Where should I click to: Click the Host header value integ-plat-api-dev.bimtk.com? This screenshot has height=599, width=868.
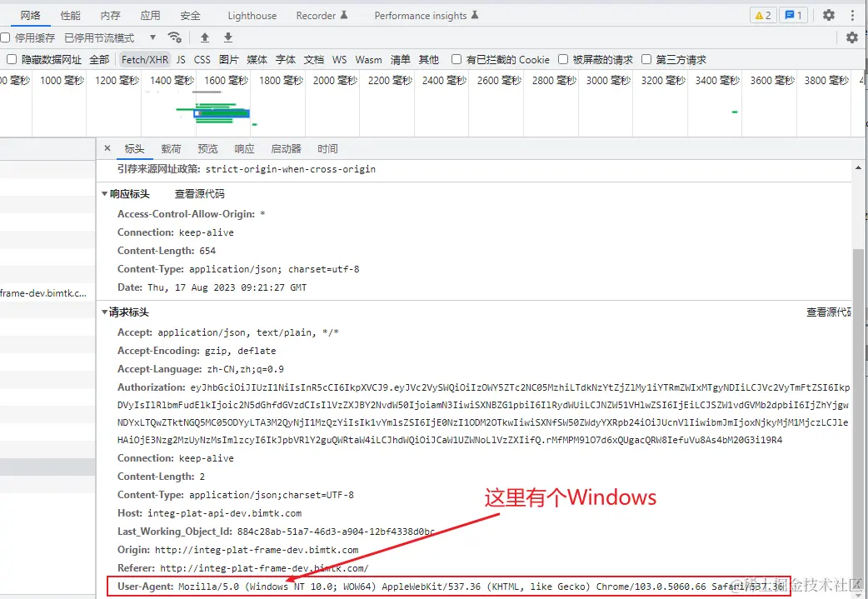[224, 513]
